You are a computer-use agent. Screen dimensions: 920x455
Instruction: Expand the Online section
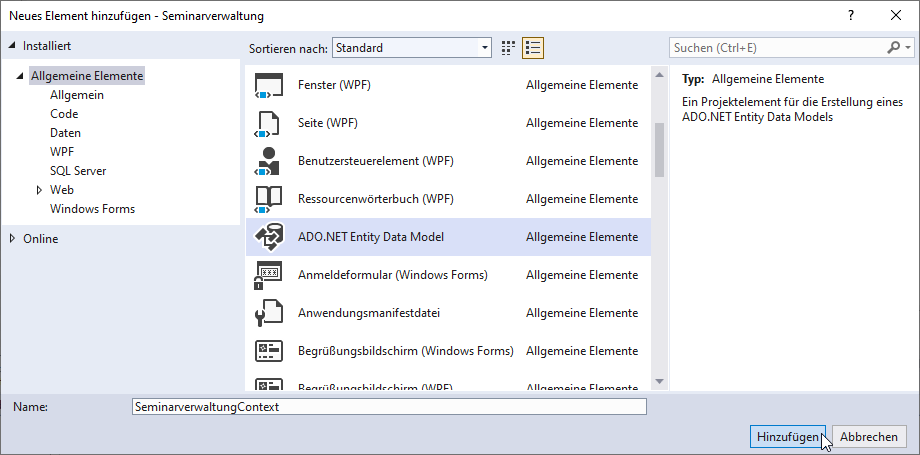pos(12,238)
